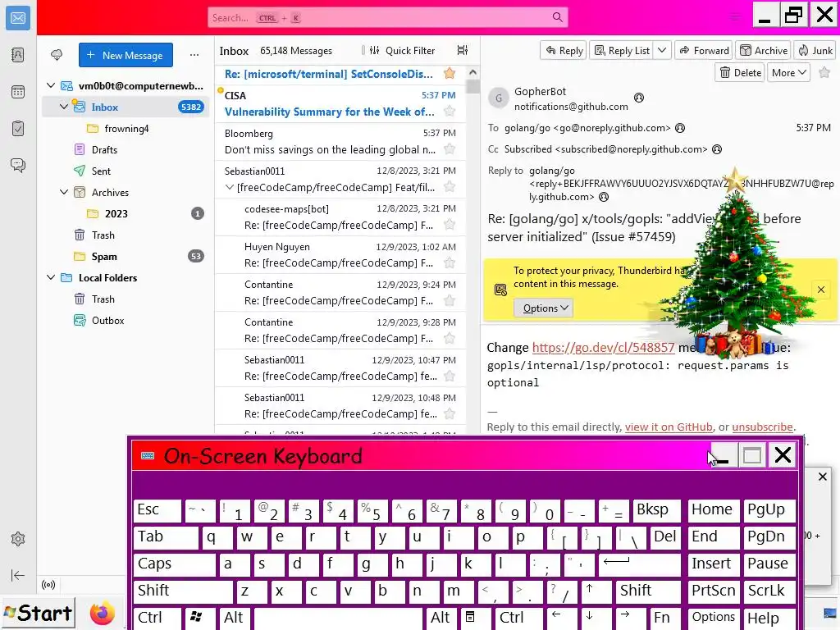Select the frowning4 folder

coord(126,128)
